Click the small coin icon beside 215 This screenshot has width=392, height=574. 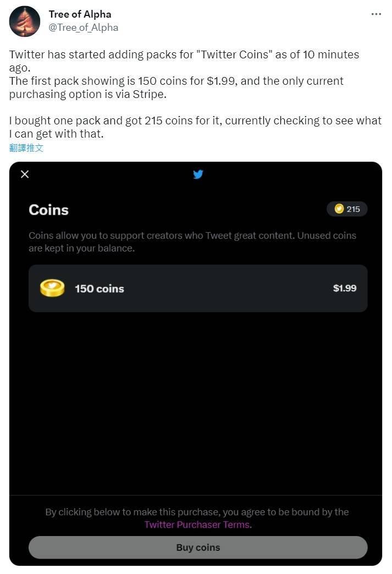point(339,209)
